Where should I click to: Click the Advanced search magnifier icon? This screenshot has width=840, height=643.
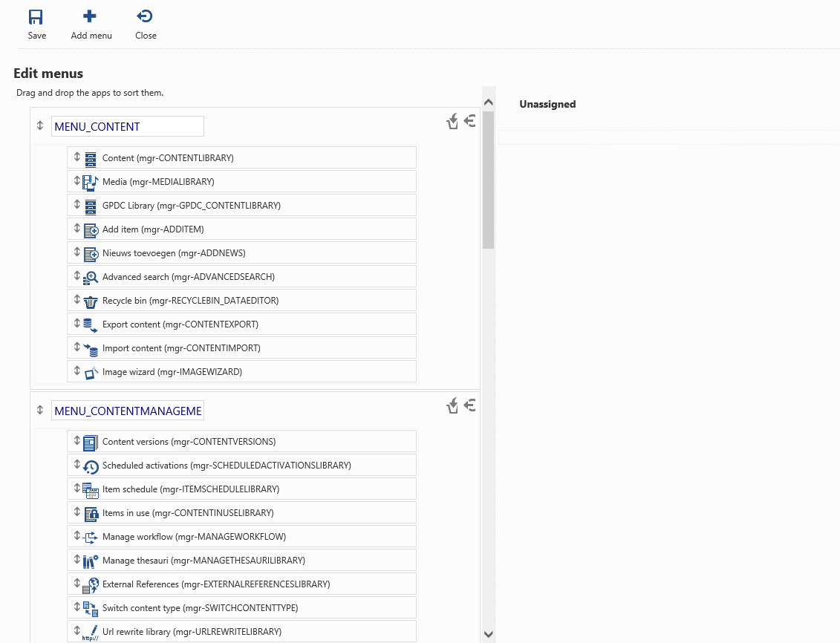click(91, 278)
